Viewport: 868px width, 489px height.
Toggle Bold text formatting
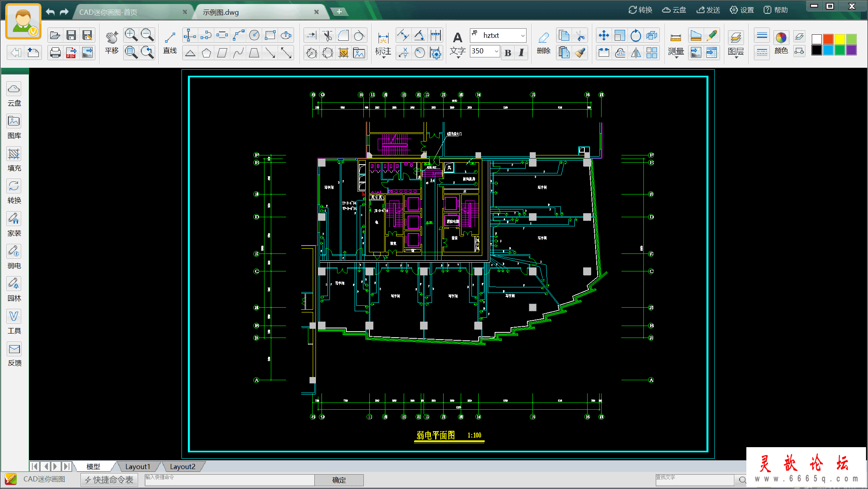click(508, 53)
